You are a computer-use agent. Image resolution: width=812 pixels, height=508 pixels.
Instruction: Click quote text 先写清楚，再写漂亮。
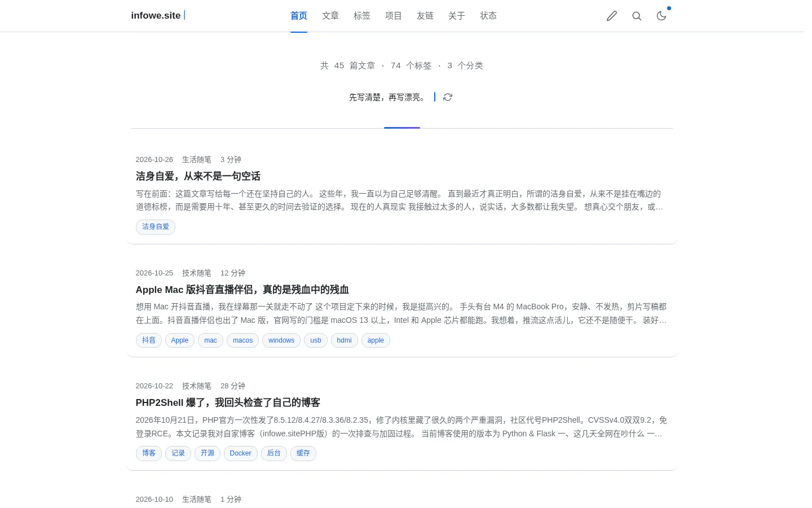point(388,97)
